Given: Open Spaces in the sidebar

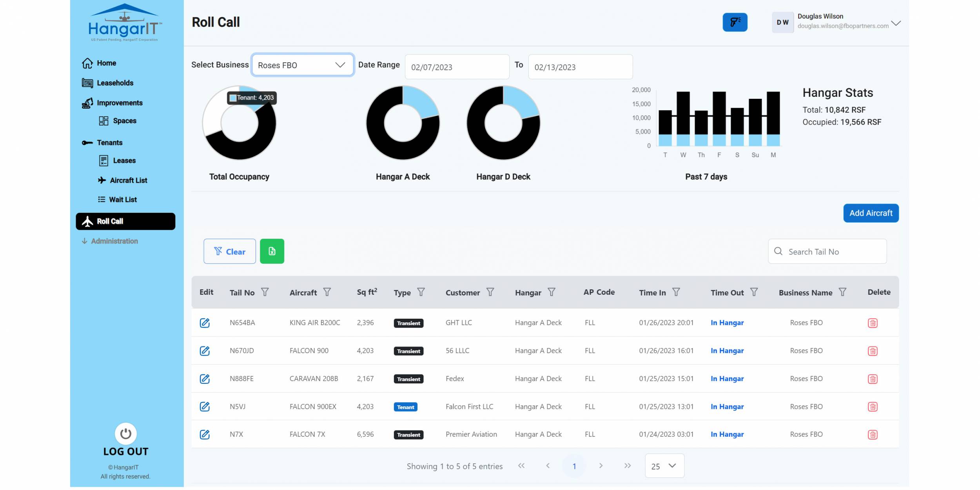Looking at the screenshot, I should [118, 121].
